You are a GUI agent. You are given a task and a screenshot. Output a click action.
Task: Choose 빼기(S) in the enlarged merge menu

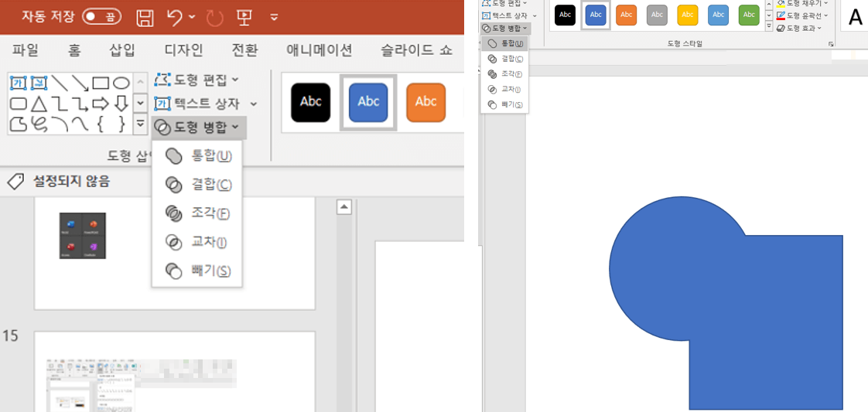click(x=197, y=271)
